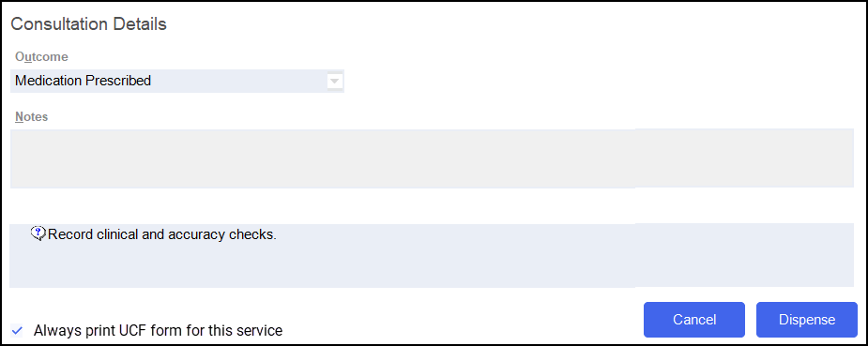Click the speech bubble hint icon
Screen dimensions: 868x346
point(38,233)
